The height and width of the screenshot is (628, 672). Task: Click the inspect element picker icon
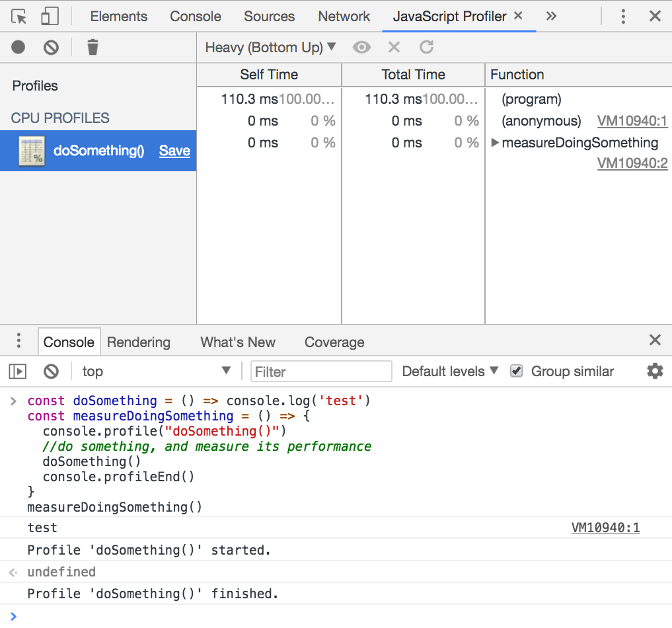[19, 17]
